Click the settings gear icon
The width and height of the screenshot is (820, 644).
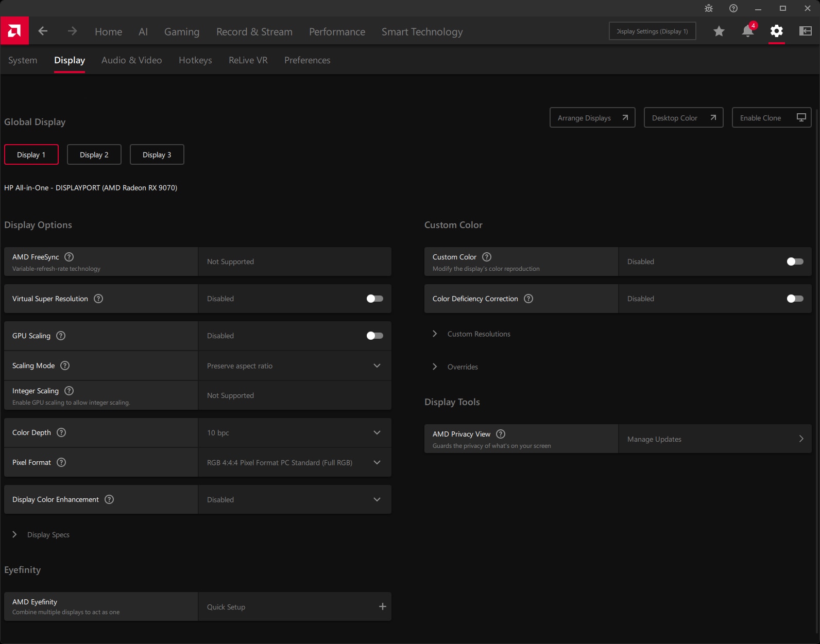pyautogui.click(x=776, y=31)
